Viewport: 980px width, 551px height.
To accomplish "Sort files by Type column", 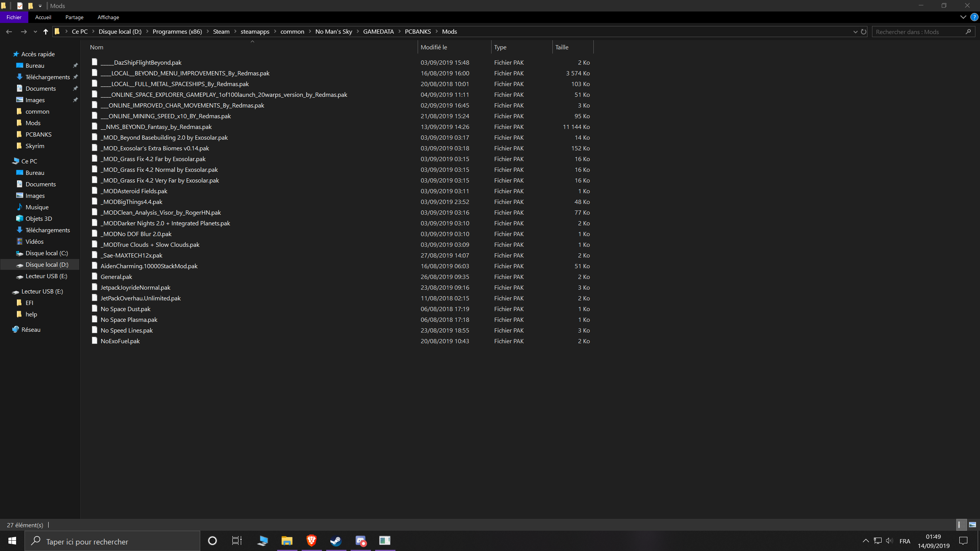I will click(522, 47).
